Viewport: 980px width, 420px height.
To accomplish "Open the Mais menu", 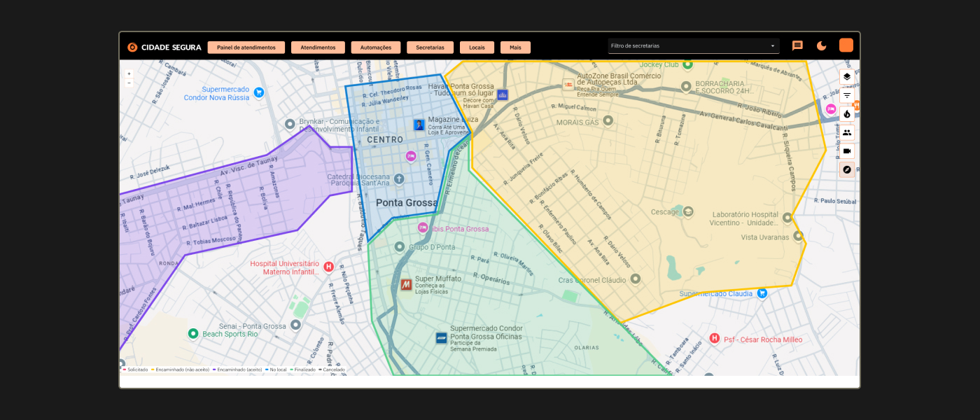I will pyautogui.click(x=515, y=48).
